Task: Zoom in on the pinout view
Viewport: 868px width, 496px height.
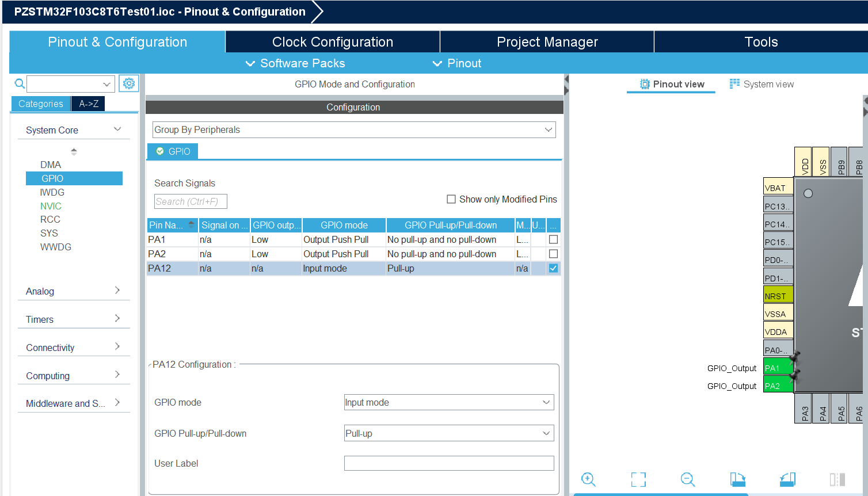Action: click(588, 479)
